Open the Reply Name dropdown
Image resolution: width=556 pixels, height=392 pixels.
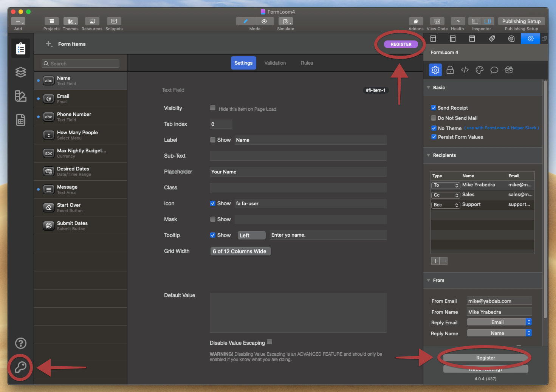[500, 333]
